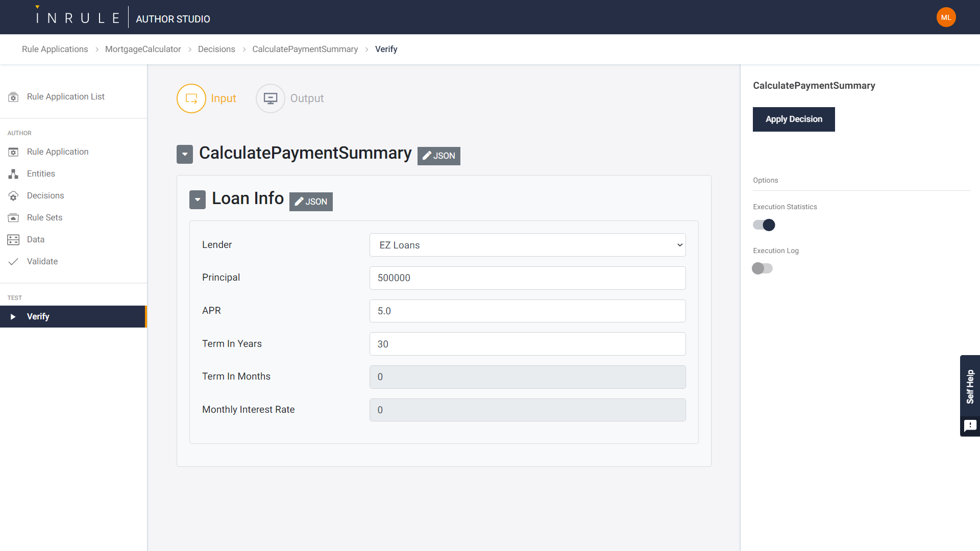The image size is (980, 551).
Task: Disable the Execution Statistics toggle
Action: [764, 225]
